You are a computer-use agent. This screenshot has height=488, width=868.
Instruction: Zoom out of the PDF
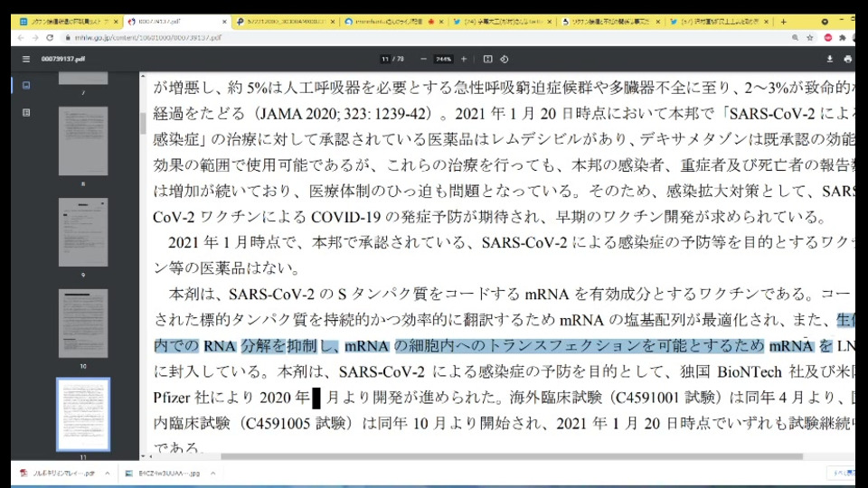[423, 59]
